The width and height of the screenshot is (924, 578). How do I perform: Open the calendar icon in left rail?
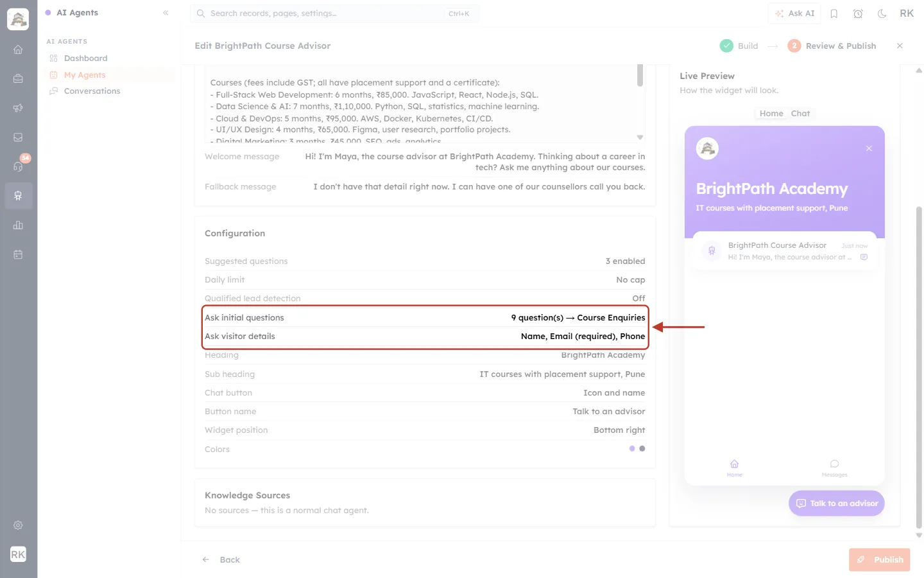point(18,254)
